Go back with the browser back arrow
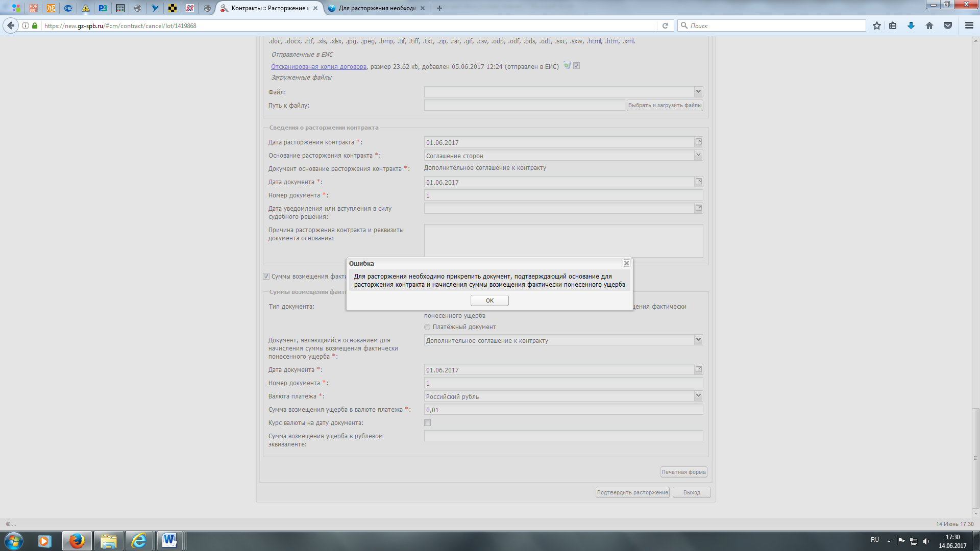 coord(11,26)
